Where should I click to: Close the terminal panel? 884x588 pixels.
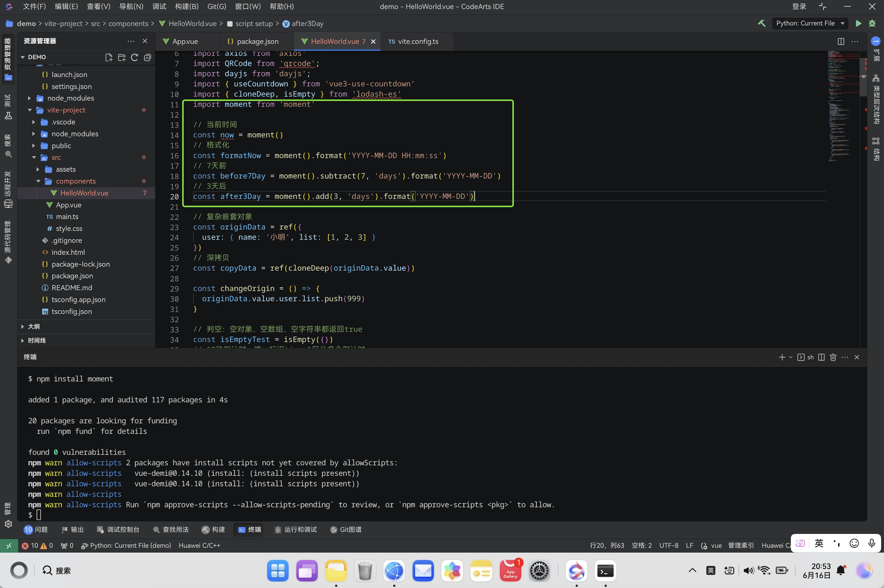click(x=857, y=357)
